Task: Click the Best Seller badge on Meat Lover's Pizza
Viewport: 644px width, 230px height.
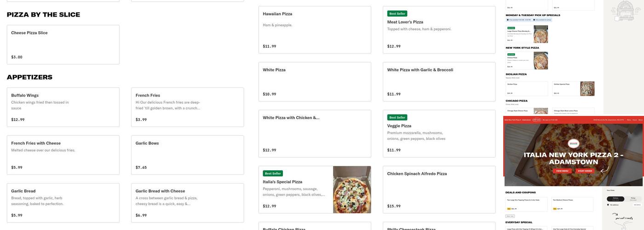Action: pyautogui.click(x=397, y=13)
